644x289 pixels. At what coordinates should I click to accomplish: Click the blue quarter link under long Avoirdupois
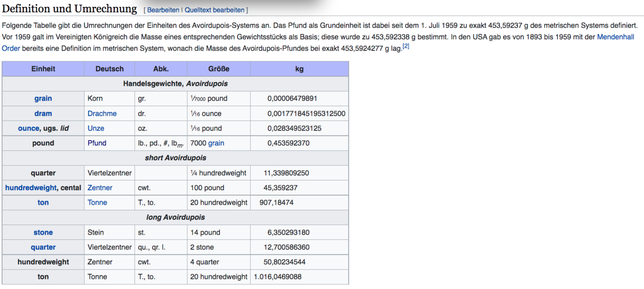point(43,247)
